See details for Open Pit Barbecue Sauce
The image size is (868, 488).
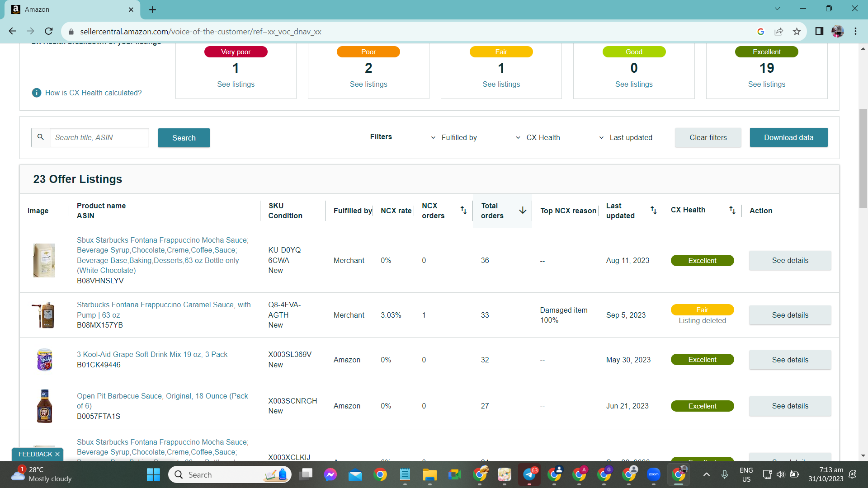[790, 406]
